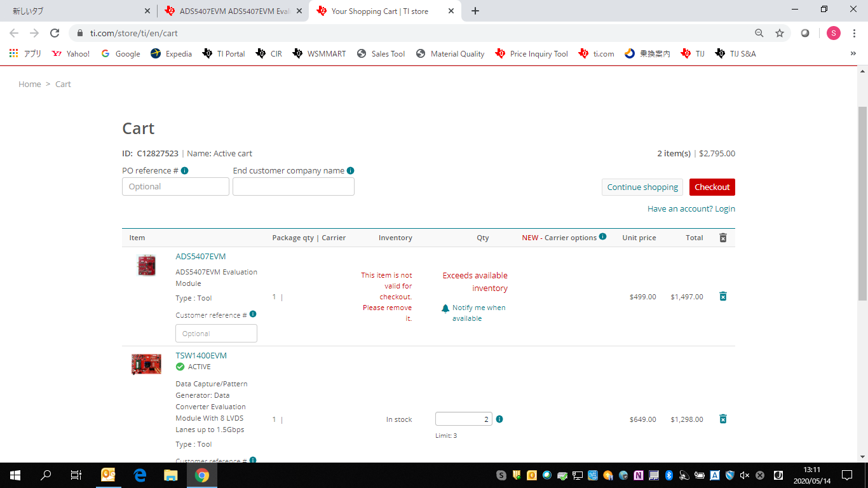This screenshot has height=488, width=868.
Task: Click the Checkout button
Action: tap(712, 187)
